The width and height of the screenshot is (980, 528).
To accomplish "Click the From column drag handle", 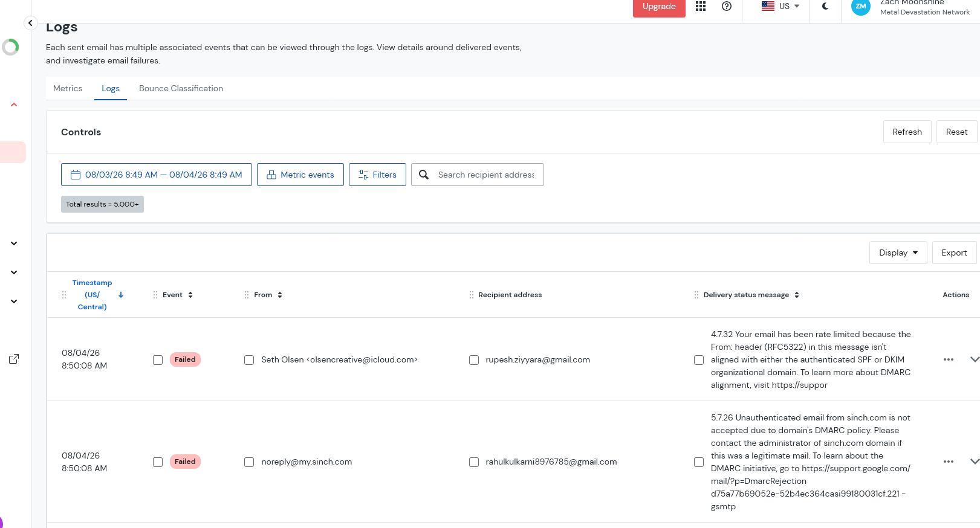I will (x=247, y=295).
